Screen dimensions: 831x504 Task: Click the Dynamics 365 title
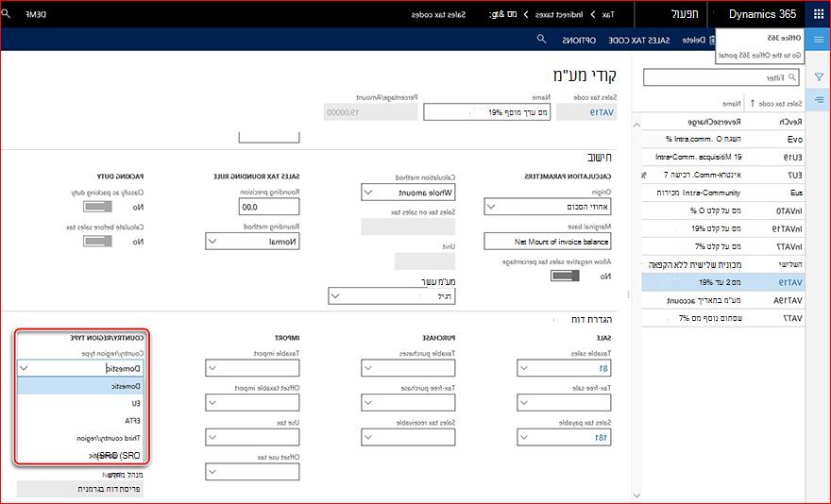762,14
